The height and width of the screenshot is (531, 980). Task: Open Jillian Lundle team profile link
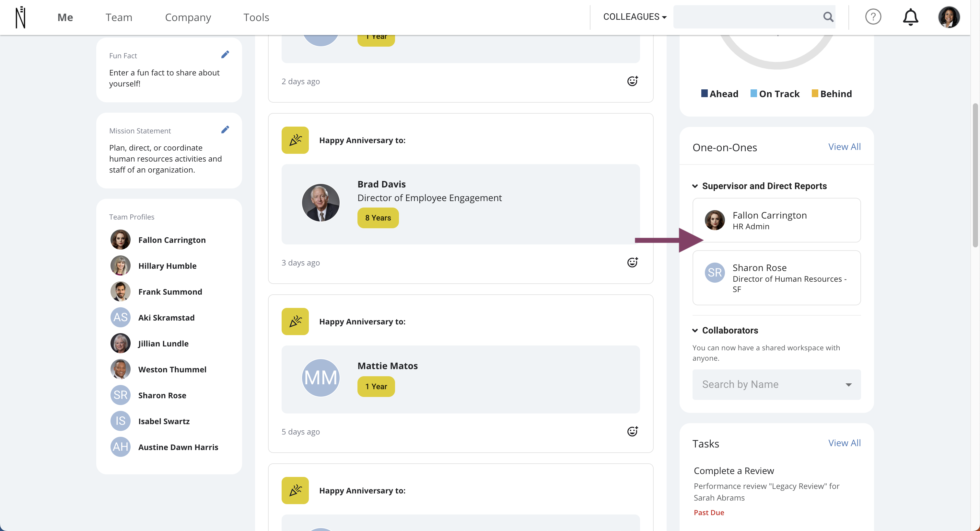pos(163,343)
